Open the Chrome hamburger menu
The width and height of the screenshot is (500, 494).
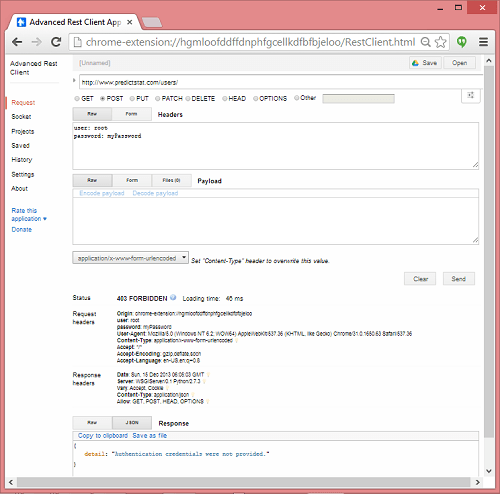click(483, 42)
